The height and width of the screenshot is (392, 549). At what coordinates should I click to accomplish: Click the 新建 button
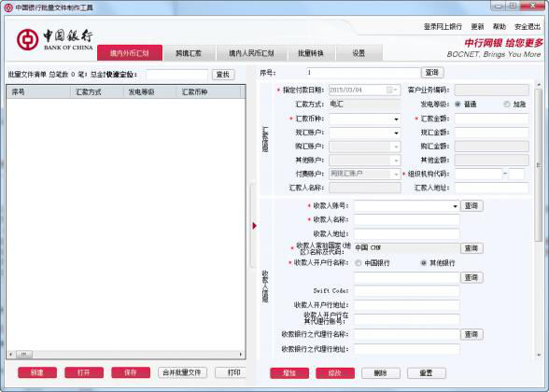(37, 372)
